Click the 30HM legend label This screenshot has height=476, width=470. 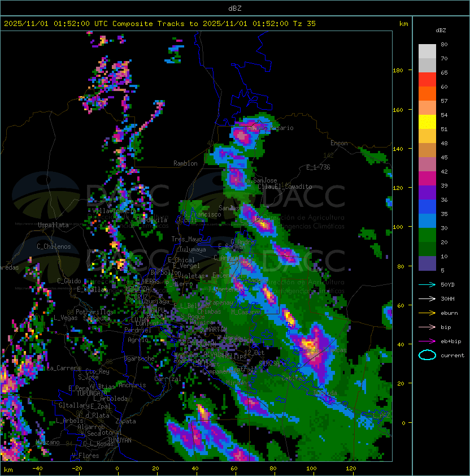pyautogui.click(x=447, y=299)
